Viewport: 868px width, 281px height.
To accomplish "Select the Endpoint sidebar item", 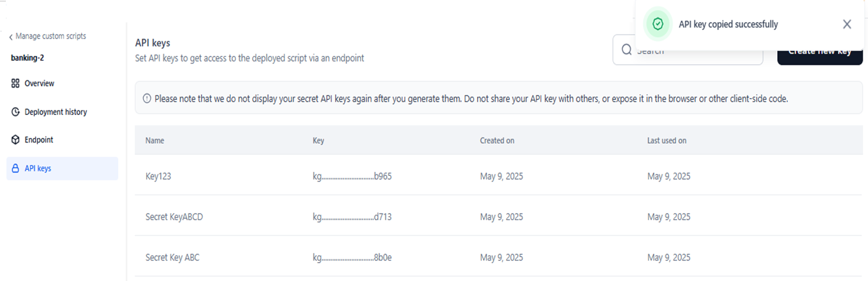I will (x=39, y=140).
